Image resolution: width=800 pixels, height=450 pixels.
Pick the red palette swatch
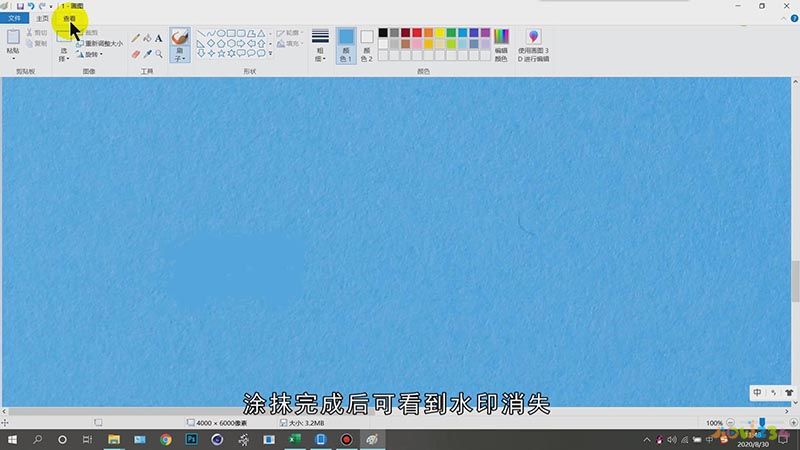417,33
